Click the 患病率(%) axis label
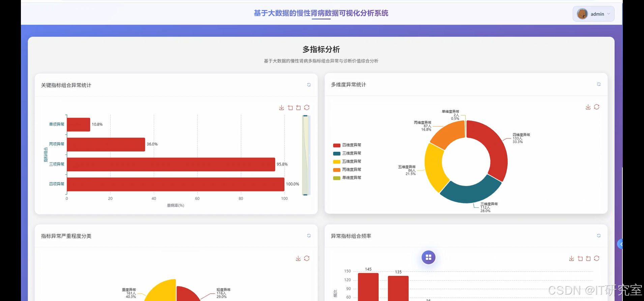The width and height of the screenshot is (644, 301). (x=175, y=205)
